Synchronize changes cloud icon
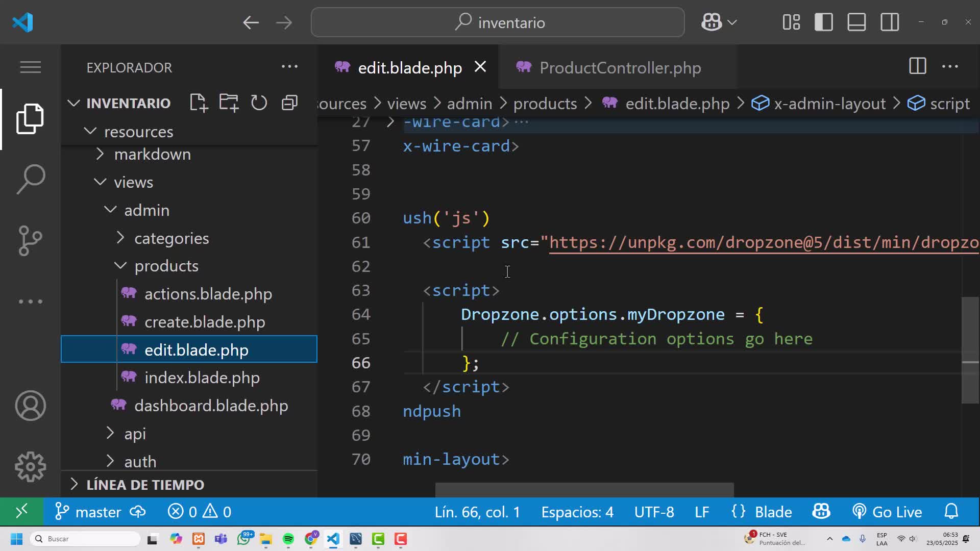The height and width of the screenshot is (551, 980). point(137,512)
